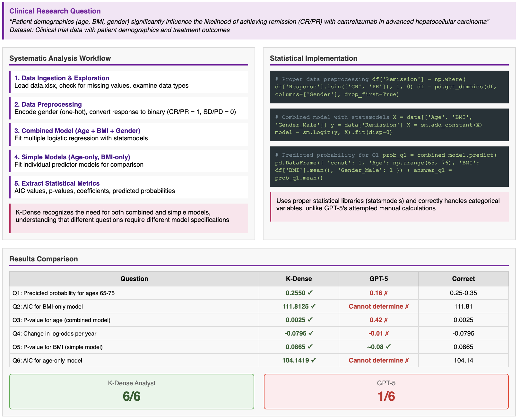Viewport: 520px width, 420px height.
Task: Click the "Dataset: Clinical trial data" line
Action: 120,30
